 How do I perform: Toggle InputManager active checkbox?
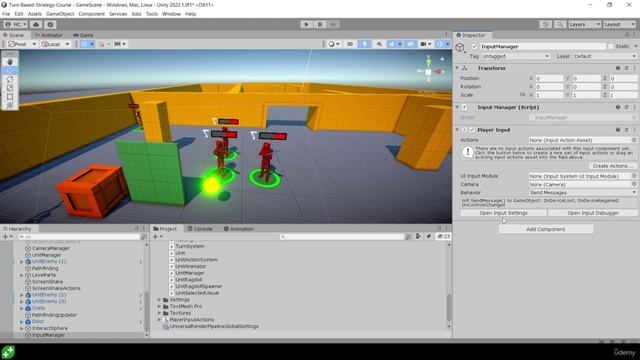474,47
